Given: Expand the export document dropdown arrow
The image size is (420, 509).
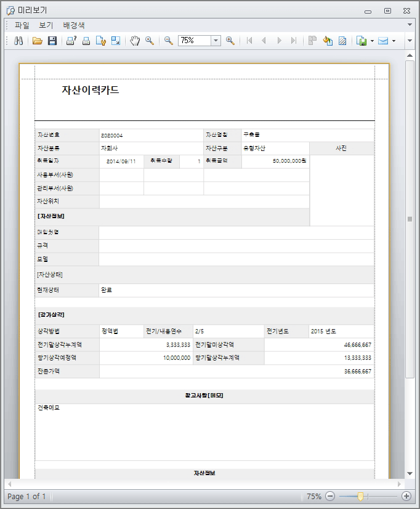Looking at the screenshot, I should click(x=372, y=41).
